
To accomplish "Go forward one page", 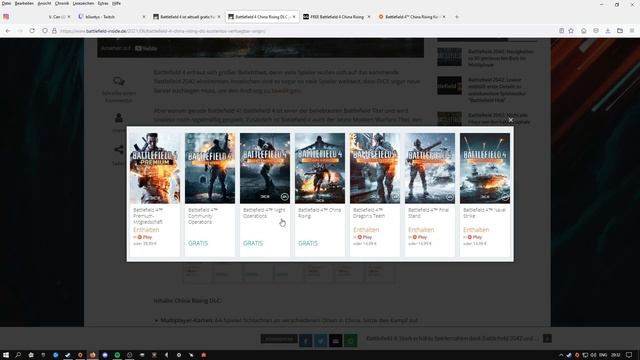I will pos(20,31).
